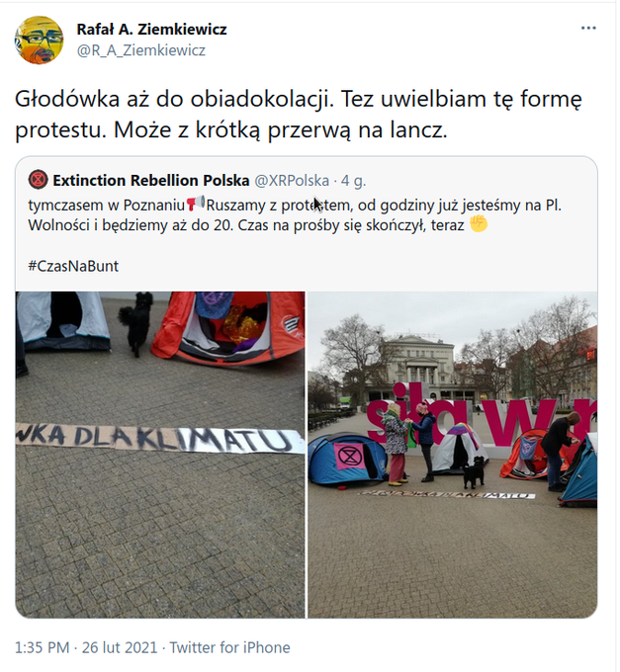620x672 pixels.
Task: Click the Extinction Rebellion Polska logo icon
Action: coord(39,180)
